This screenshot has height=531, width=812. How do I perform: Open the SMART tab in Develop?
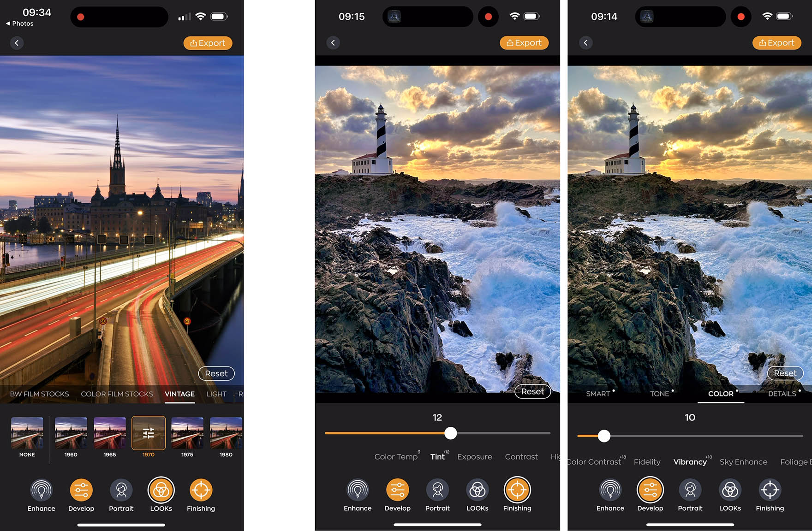coord(598,394)
